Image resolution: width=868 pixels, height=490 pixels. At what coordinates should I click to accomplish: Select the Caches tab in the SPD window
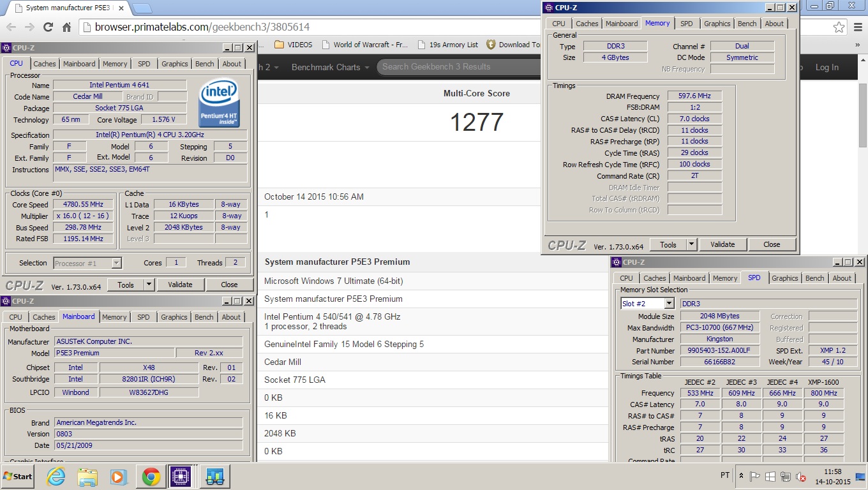coord(654,278)
